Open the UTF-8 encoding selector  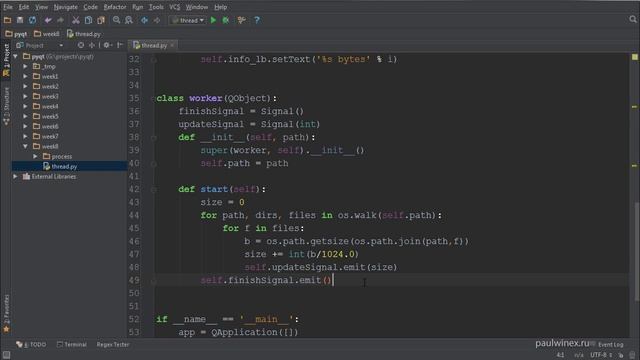pyautogui.click(x=601, y=355)
